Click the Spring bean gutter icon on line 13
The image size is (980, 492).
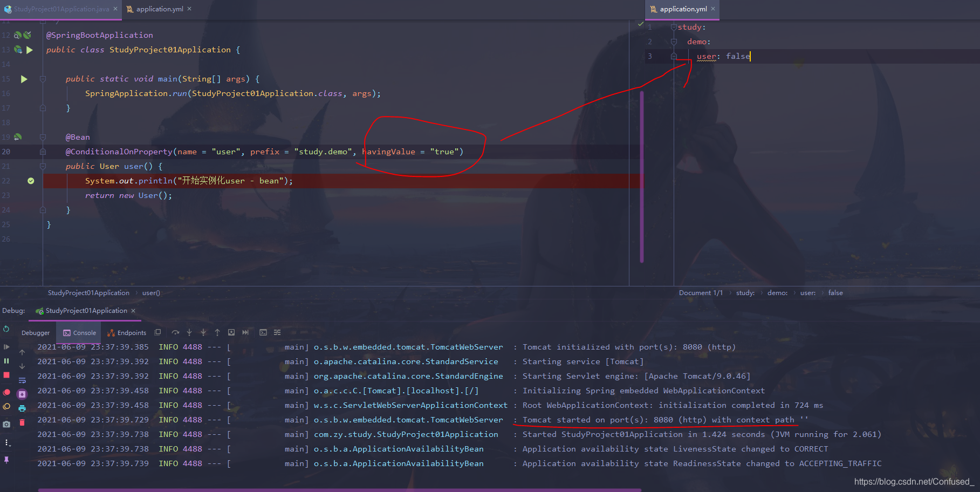18,50
